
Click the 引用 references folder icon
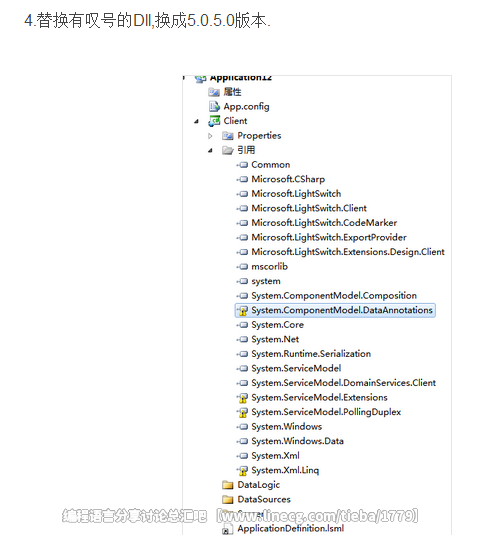228,150
